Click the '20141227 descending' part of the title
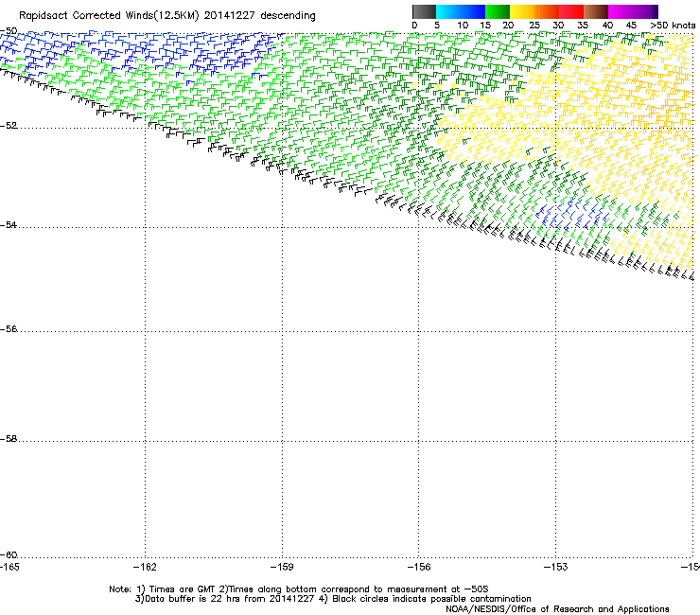This screenshot has height=615, width=700. (x=260, y=15)
